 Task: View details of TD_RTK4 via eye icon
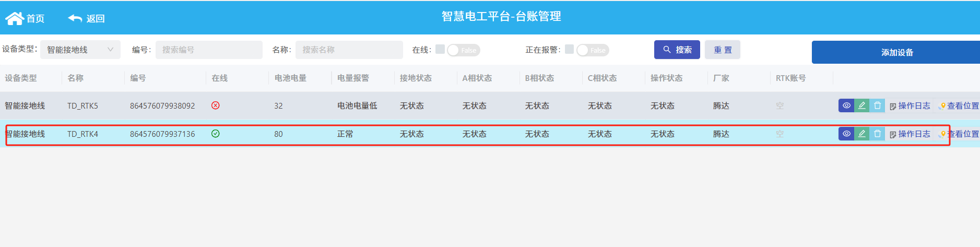tap(846, 134)
